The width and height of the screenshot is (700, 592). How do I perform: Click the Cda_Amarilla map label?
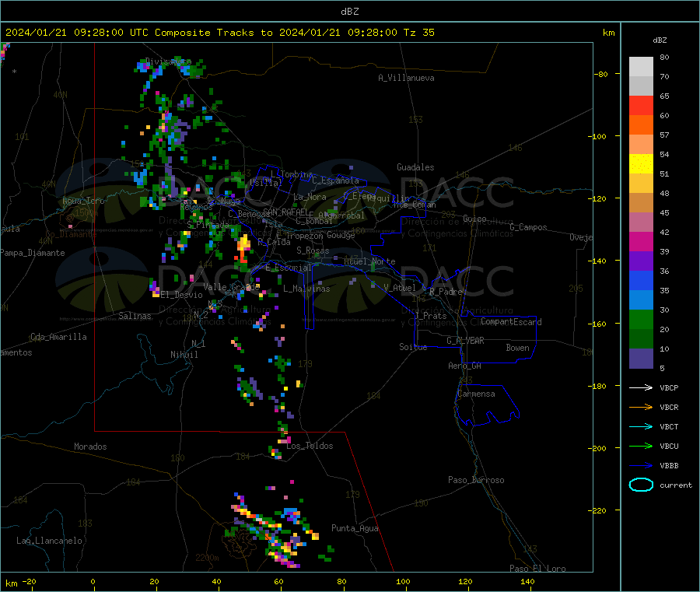tap(58, 337)
